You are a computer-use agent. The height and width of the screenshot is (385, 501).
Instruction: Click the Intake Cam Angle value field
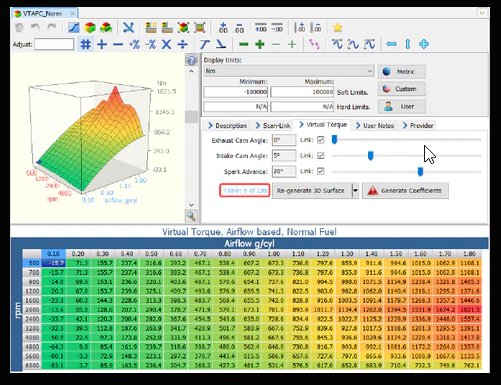point(284,156)
